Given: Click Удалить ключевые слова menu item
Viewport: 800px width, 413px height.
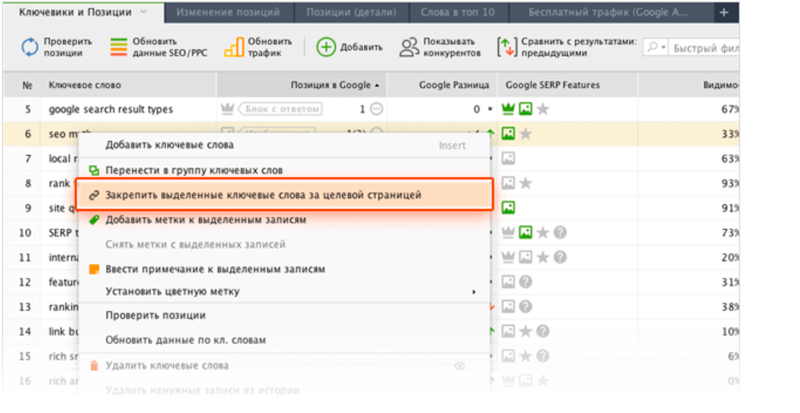Looking at the screenshot, I should coord(284,366).
